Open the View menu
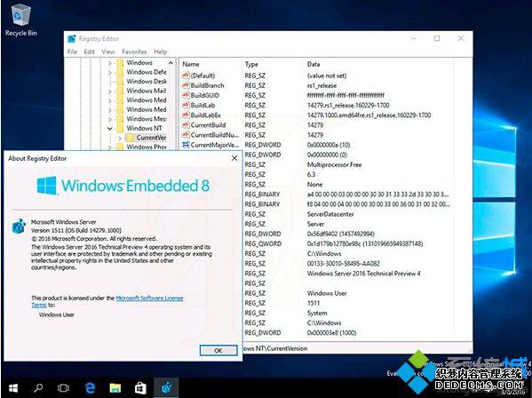Screen dimensions: 532x398 click(x=108, y=52)
